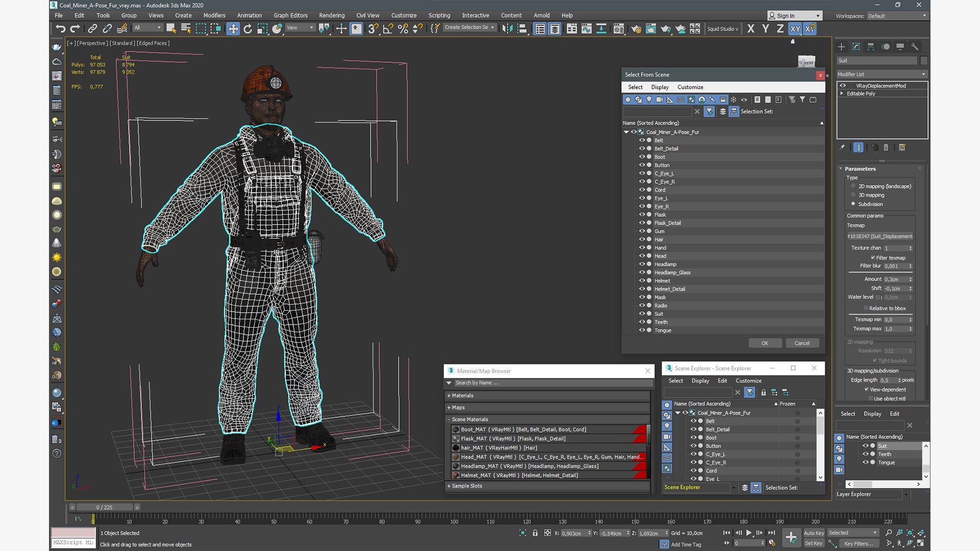This screenshot has height=551, width=980.
Task: Open the Create Selection Set dropdown
Action: (469, 28)
